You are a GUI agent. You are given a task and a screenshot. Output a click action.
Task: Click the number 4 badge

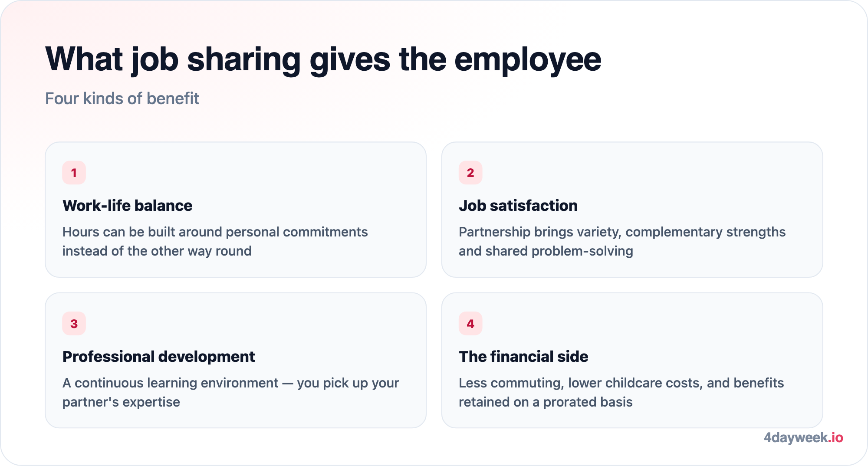470,324
